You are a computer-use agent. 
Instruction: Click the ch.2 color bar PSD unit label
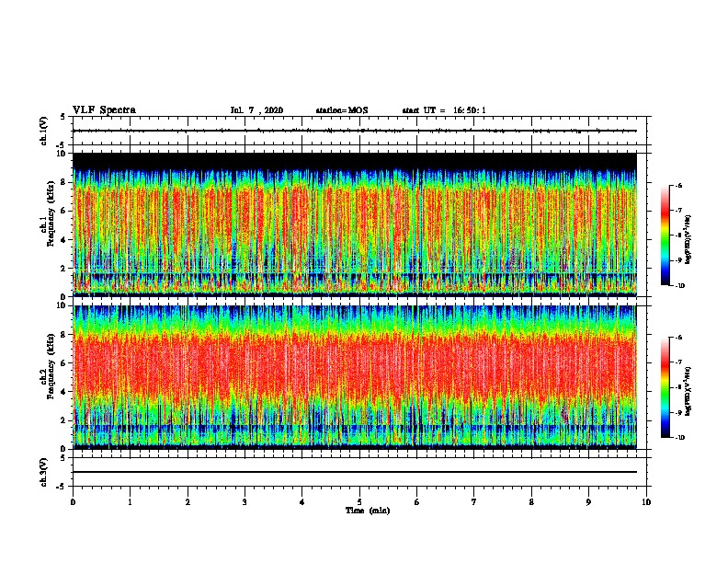pos(688,391)
